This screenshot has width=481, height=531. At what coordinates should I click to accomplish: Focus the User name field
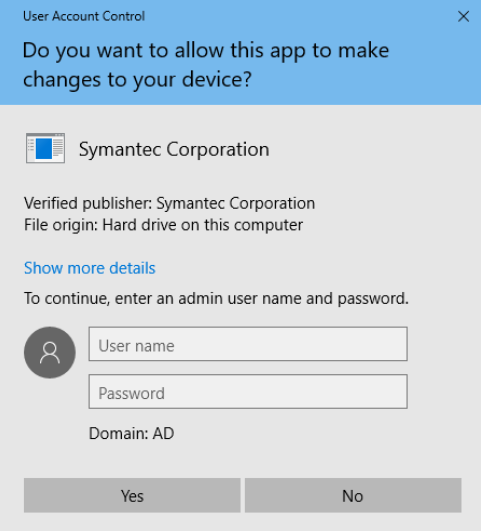pos(248,344)
